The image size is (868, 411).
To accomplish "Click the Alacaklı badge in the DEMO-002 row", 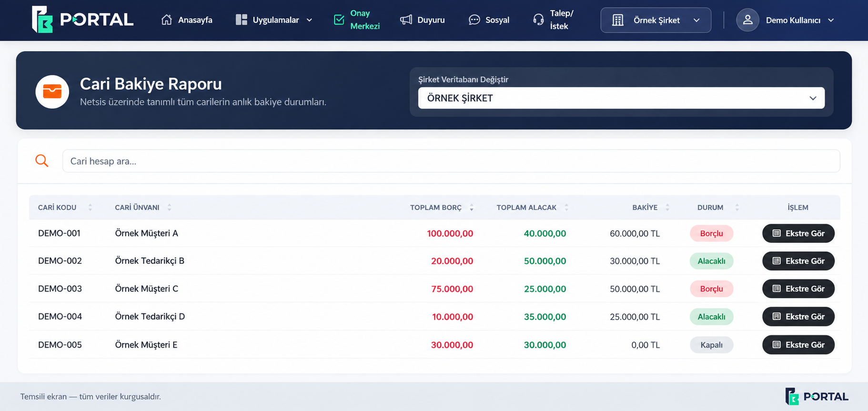I will 711,261.
